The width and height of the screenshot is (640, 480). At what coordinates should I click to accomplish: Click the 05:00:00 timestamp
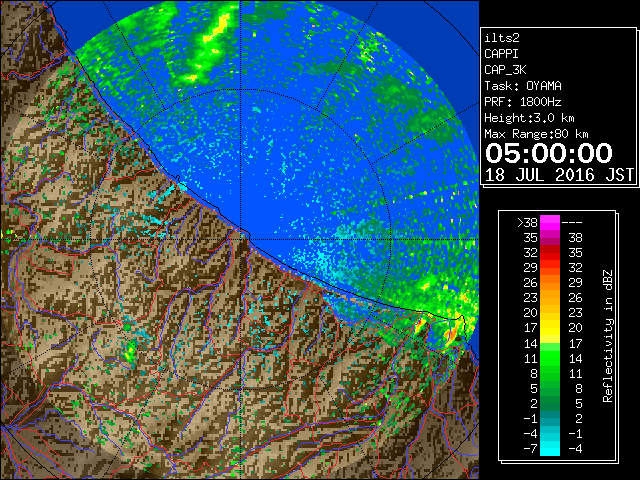coord(549,153)
